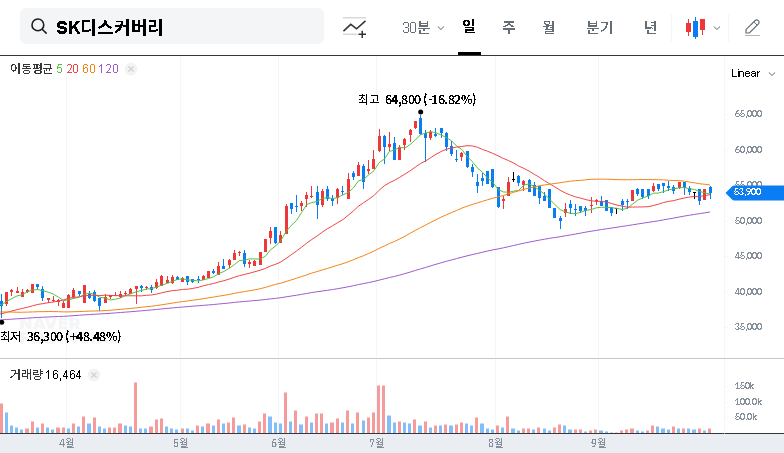Click the 이동평균 moving average label
Screen dimensions: 784x453
coord(31,68)
